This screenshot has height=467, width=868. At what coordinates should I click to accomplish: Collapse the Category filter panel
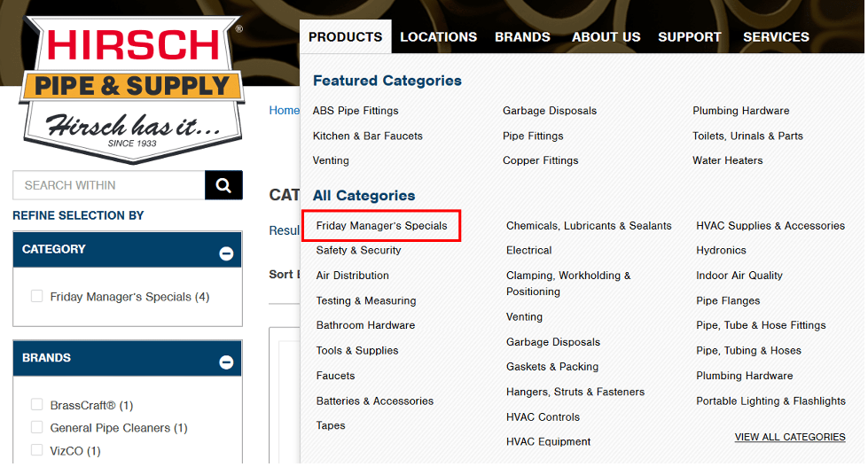pyautogui.click(x=226, y=254)
